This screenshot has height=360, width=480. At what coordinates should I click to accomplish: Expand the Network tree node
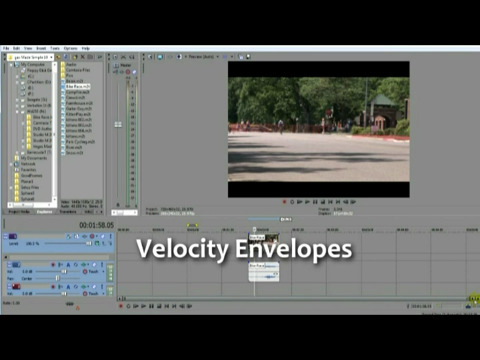[11, 164]
